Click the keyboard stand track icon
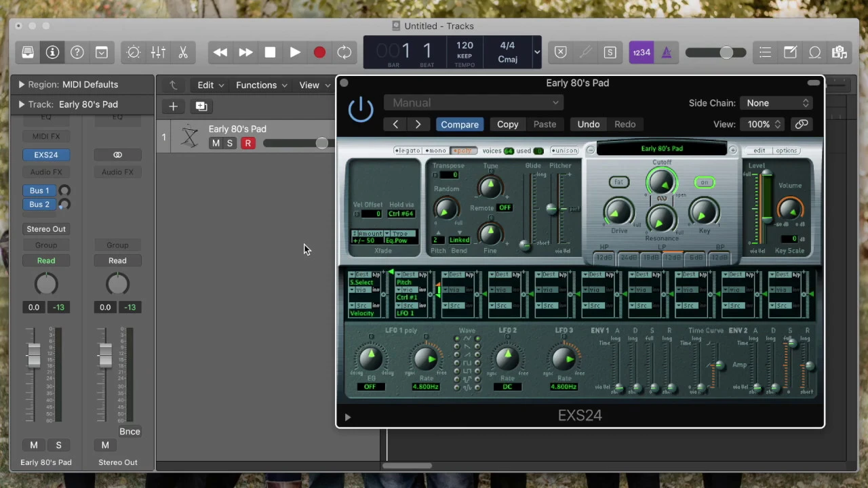The image size is (868, 488). pos(190,137)
